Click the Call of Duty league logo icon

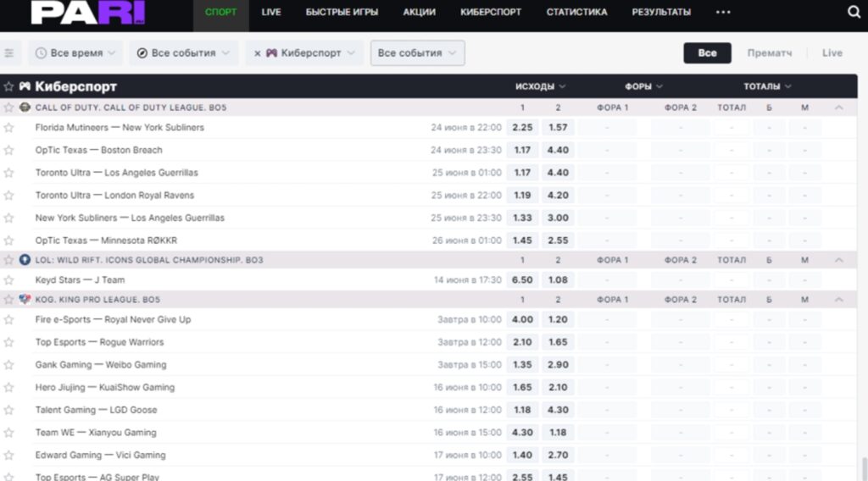click(x=25, y=108)
